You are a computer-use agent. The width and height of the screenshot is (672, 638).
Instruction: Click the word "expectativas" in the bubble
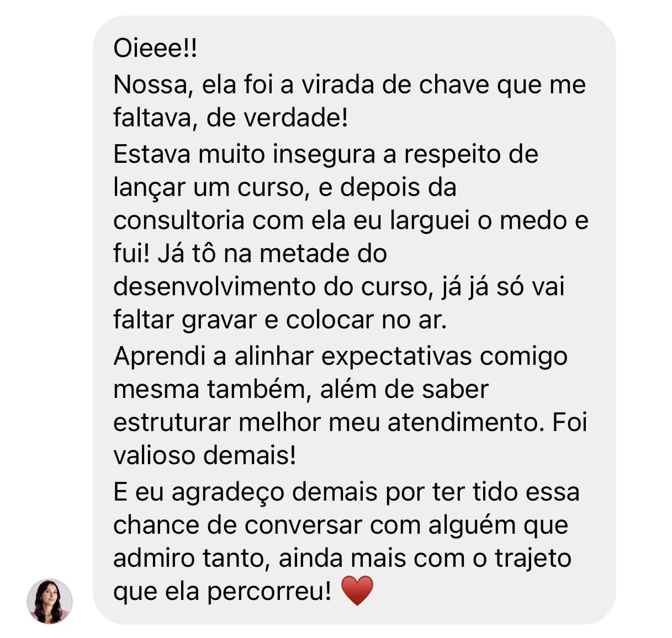pos(396,357)
